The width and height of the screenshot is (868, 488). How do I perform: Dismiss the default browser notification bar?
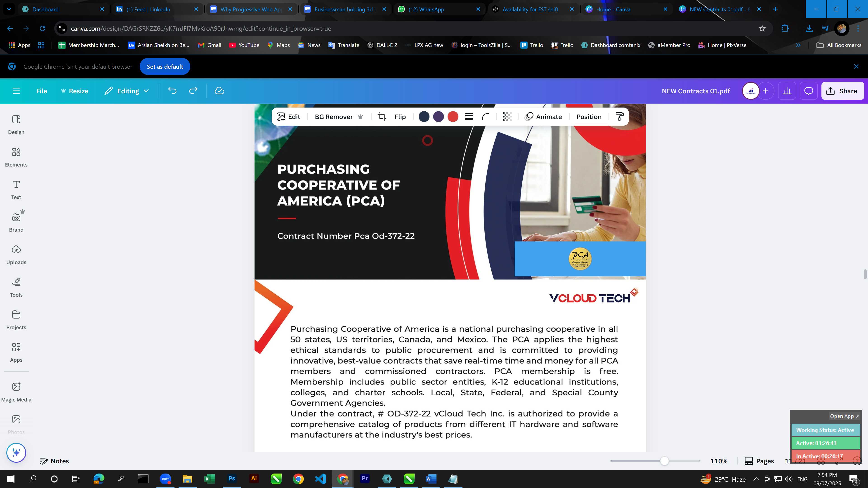click(856, 67)
